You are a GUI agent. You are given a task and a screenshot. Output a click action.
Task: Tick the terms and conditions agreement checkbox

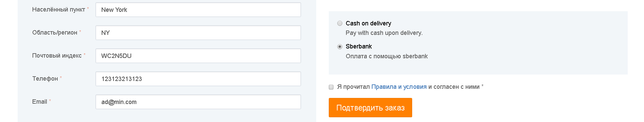(331, 87)
